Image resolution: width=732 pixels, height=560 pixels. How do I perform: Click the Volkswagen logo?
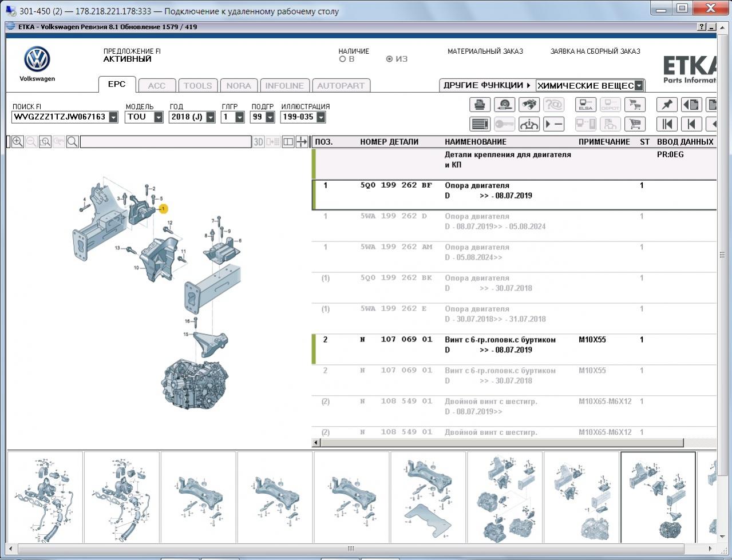tap(37, 59)
